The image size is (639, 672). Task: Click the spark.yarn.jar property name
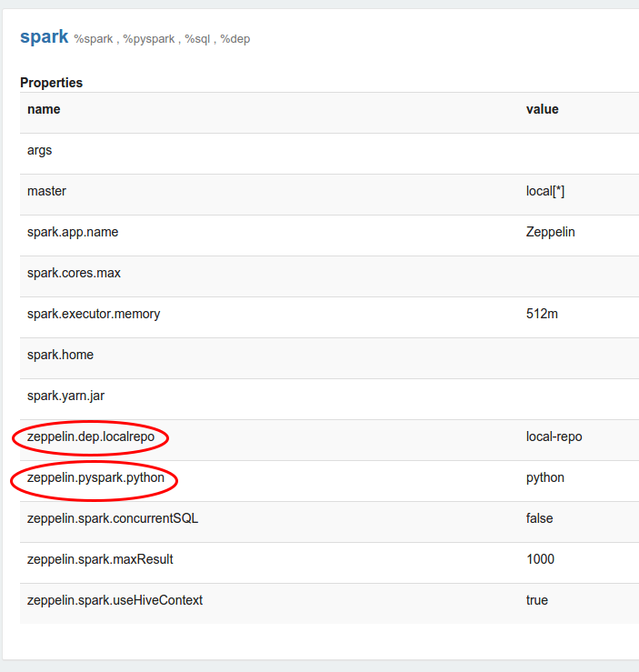[x=66, y=396]
